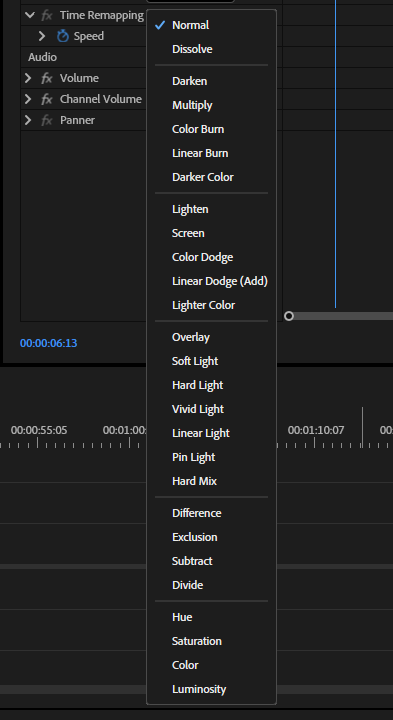Click the blue 00:00:06:13 timecode
This screenshot has width=393, height=720.
click(x=49, y=343)
